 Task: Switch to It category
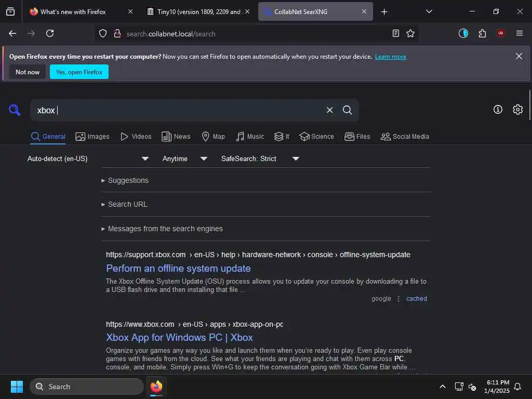tap(282, 137)
